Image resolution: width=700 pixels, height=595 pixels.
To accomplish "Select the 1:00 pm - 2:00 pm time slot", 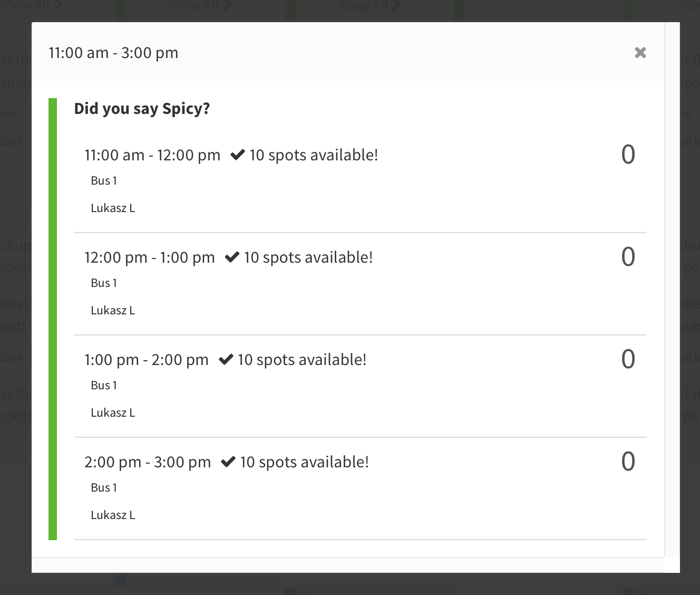I will pos(361,386).
